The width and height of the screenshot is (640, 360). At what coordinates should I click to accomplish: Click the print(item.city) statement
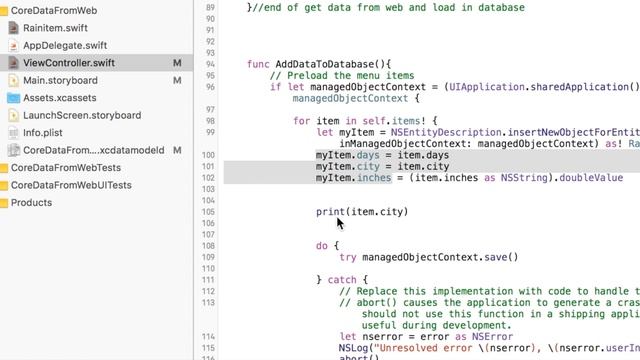(362, 212)
